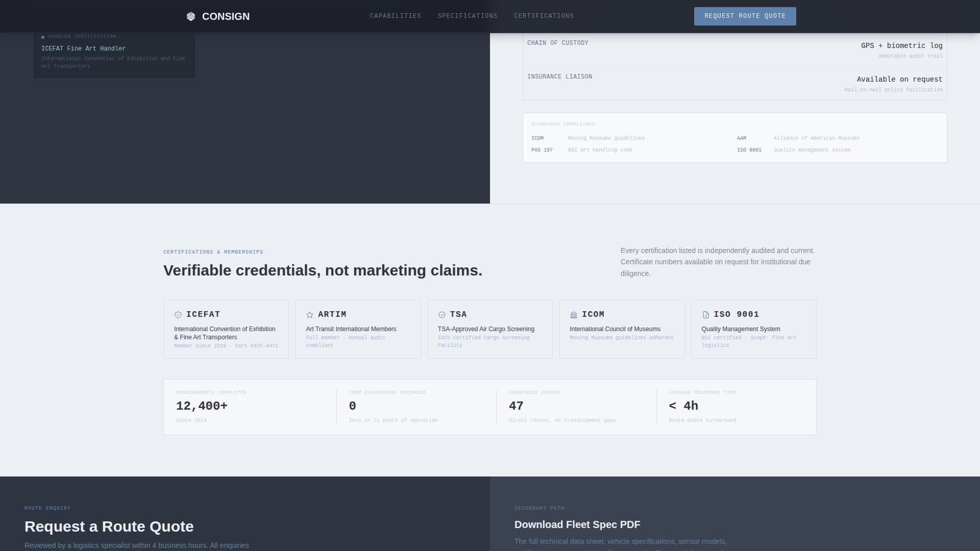Click the 'CERTIFICATIONS & MEMBERSHIPS' section label
Screen dimensions: 980x551
213,252
